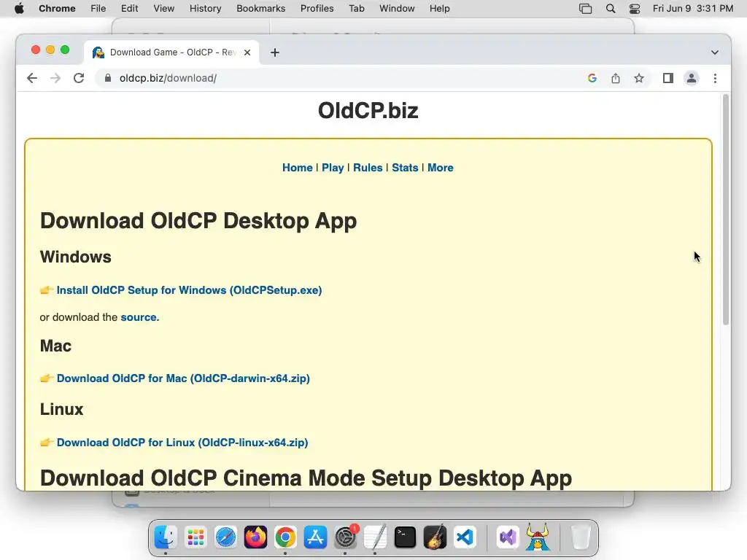Click the page vertical scrollbar thumb
Image resolution: width=747 pixels, height=560 pixels.
coord(726,209)
